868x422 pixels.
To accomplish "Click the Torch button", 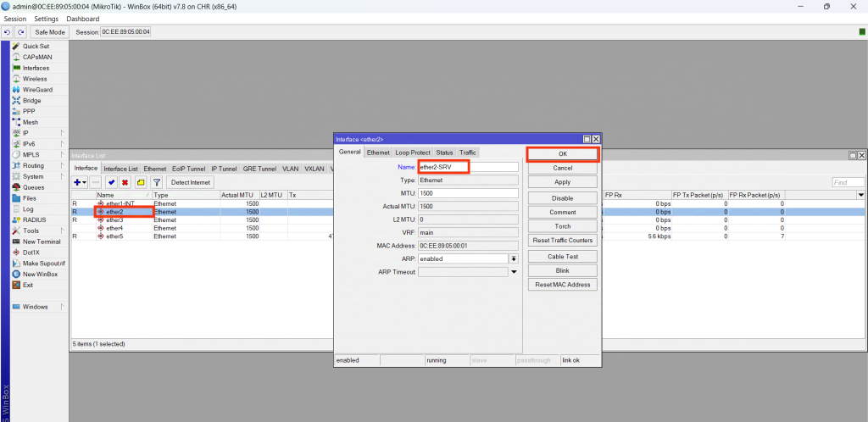I will (562, 226).
